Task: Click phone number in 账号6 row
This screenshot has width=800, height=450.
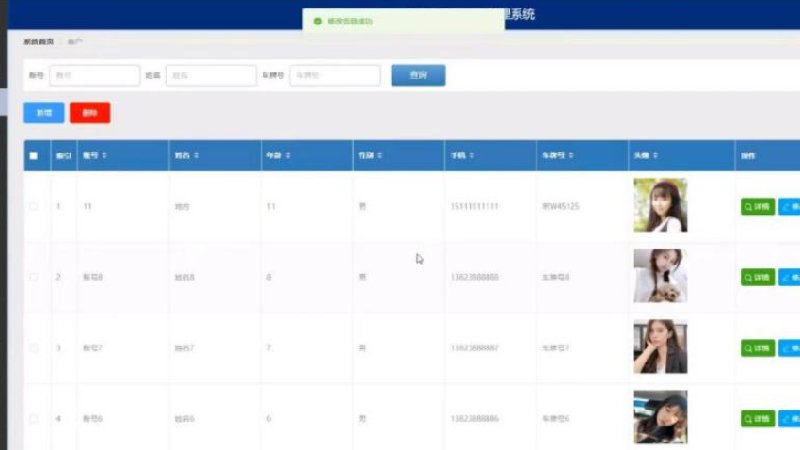Action: 474,419
